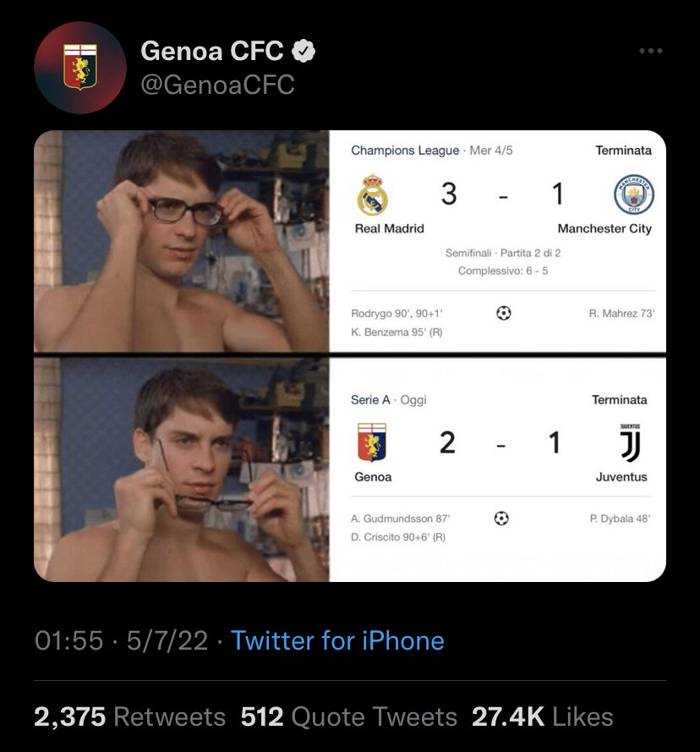Click the verified badge beside Genoa CFC
Viewport: 700px width, 752px height.
304,52
